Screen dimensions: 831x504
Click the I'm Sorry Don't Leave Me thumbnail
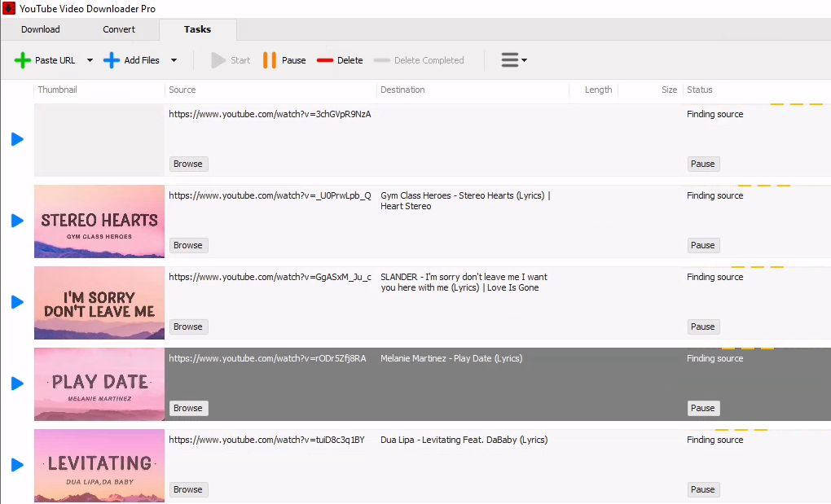(x=99, y=303)
